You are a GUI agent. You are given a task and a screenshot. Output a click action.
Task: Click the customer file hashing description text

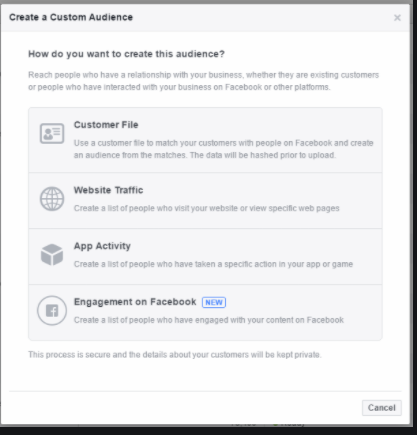[x=224, y=149]
